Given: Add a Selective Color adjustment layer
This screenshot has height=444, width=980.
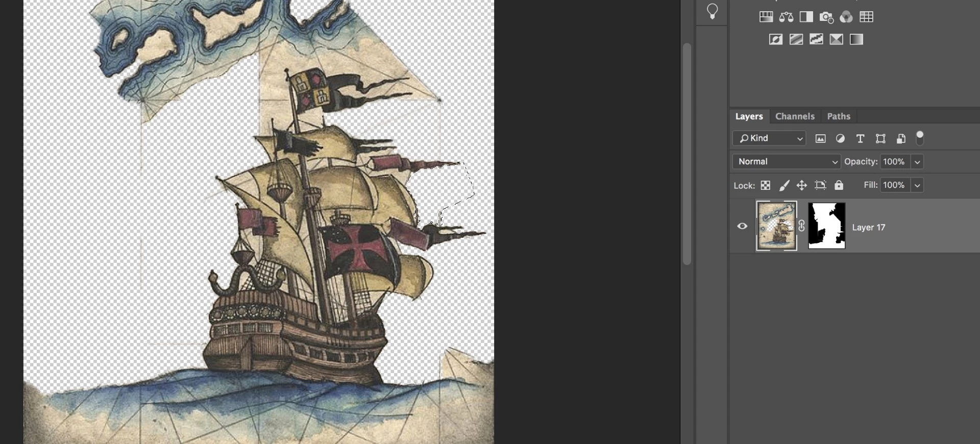Looking at the screenshot, I should (836, 39).
